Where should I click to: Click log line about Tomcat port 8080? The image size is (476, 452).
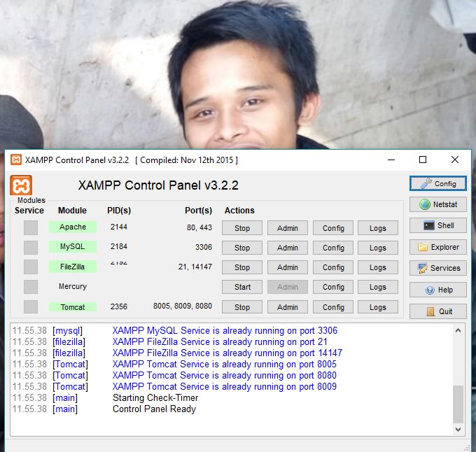click(225, 375)
